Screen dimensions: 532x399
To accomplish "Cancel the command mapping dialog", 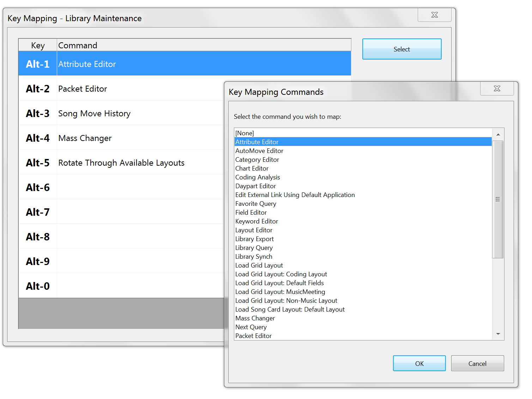I will pyautogui.click(x=477, y=363).
